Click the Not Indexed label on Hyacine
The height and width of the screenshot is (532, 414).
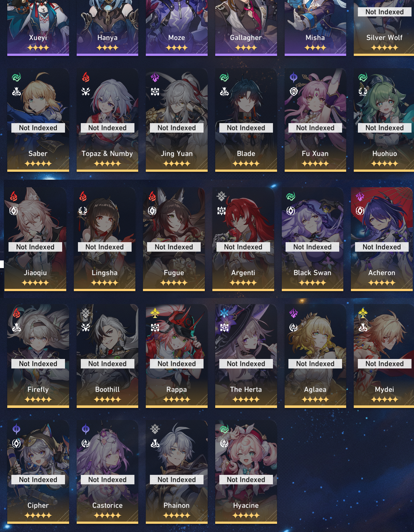(x=246, y=480)
